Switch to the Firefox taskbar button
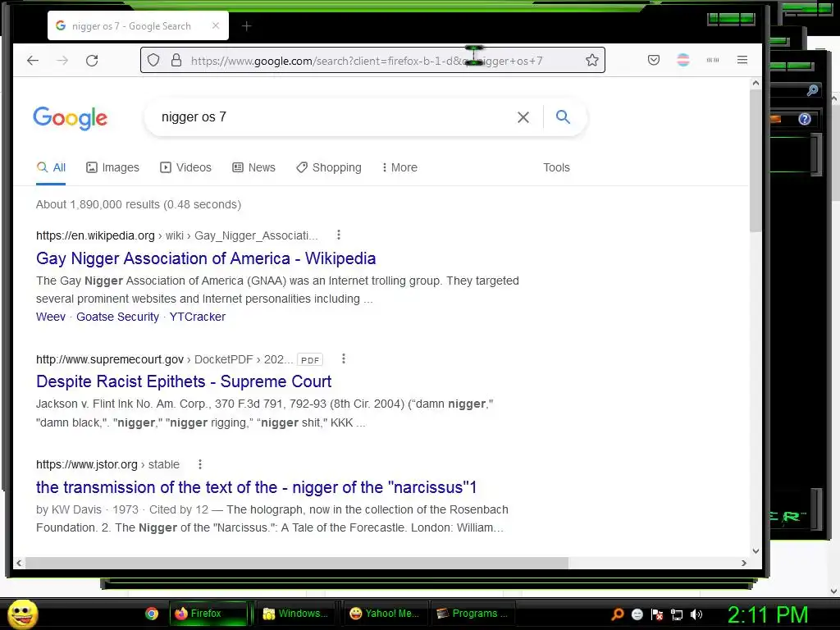This screenshot has height=630, width=840. click(209, 614)
